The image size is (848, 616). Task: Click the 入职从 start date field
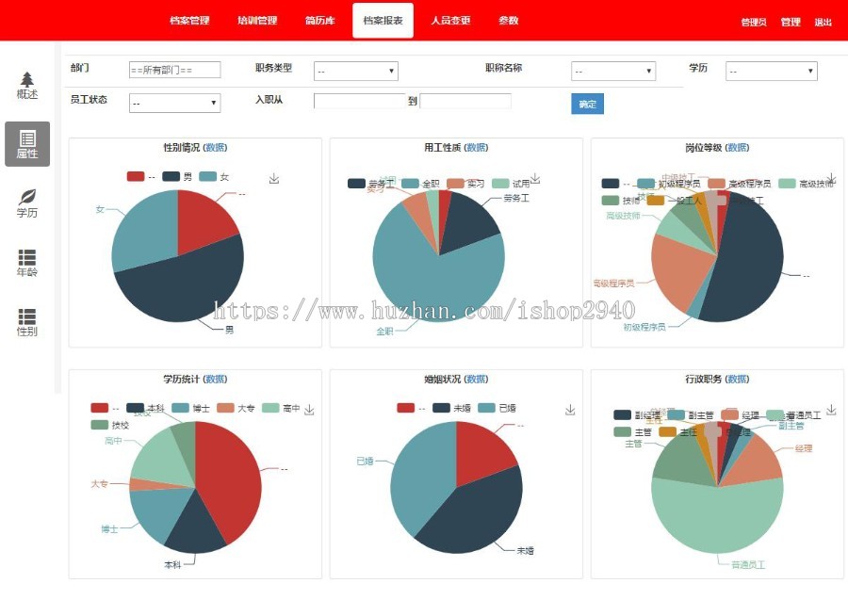pos(359,101)
